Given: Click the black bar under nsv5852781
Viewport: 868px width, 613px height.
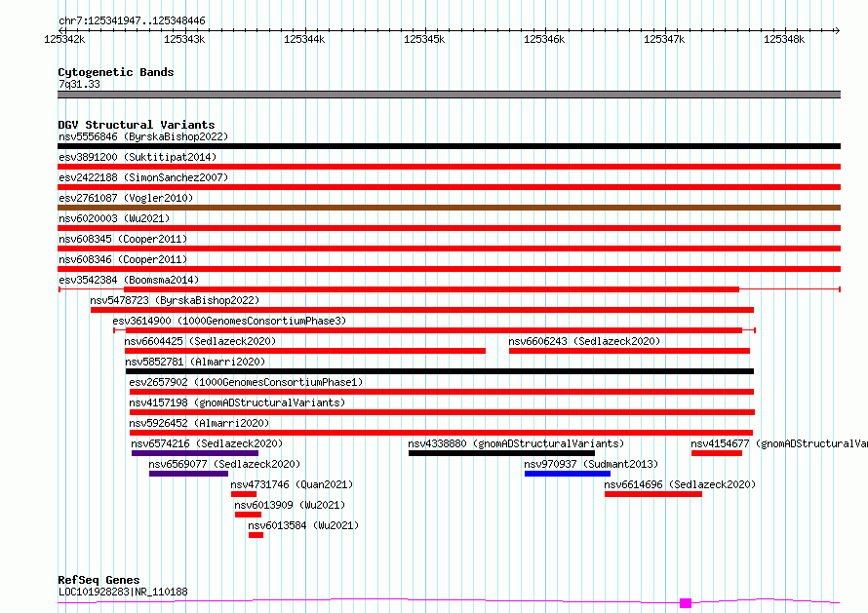Looking at the screenshot, I should click(440, 371).
